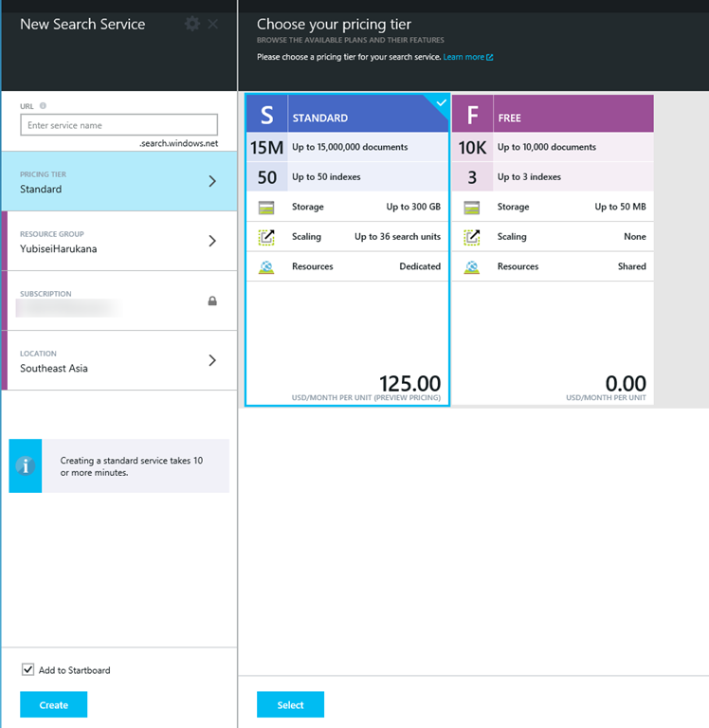Click the Resources icon in Standard tier
709x728 pixels.
(266, 267)
